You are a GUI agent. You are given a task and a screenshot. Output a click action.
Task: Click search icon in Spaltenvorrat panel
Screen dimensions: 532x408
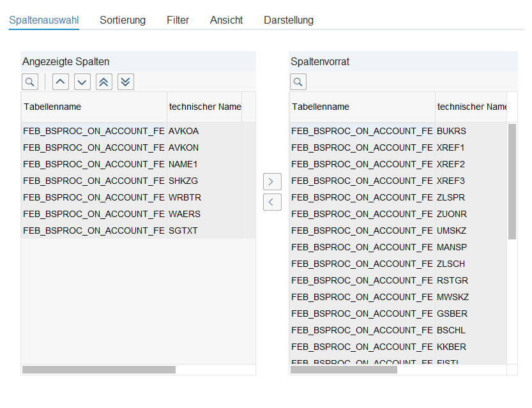[298, 82]
